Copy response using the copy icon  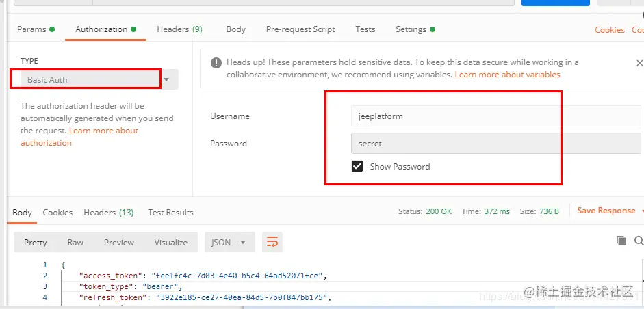pos(621,241)
